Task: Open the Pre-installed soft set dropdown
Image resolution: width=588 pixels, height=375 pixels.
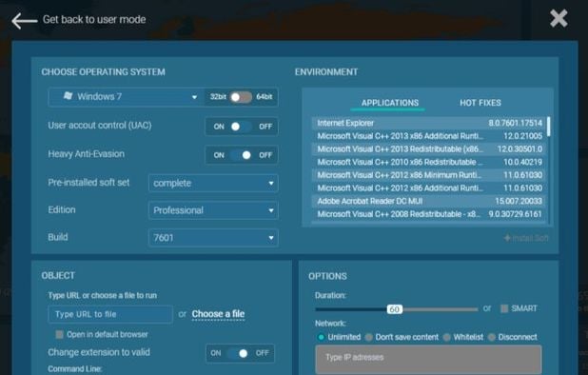Action: point(213,183)
